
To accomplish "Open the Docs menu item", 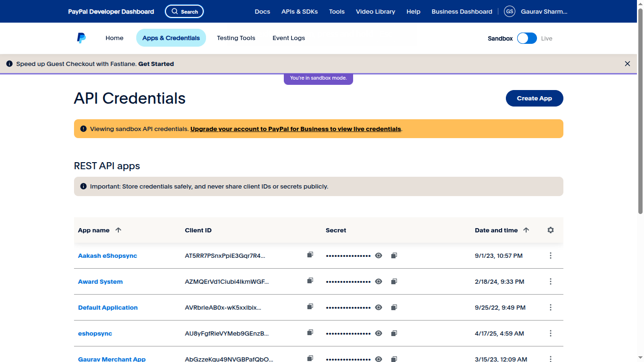I will point(262,11).
